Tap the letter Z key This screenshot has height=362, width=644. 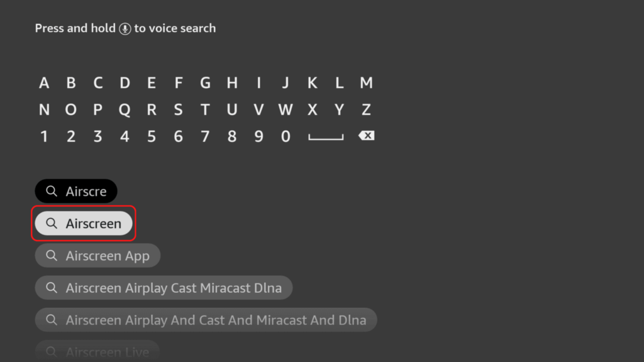[366, 109]
